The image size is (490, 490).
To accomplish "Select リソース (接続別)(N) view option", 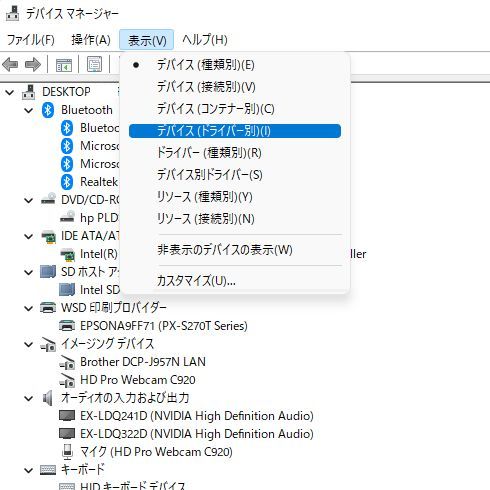I will pyautogui.click(x=235, y=219).
